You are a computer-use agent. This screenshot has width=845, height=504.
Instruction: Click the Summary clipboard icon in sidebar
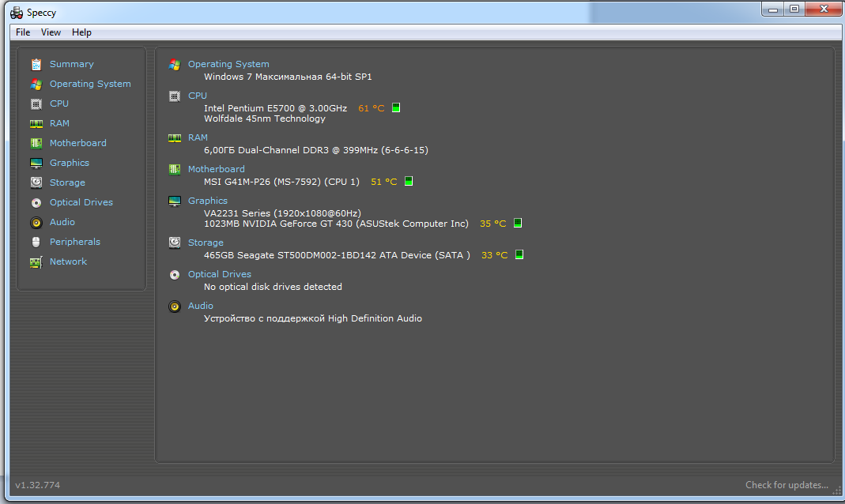pyautogui.click(x=36, y=64)
